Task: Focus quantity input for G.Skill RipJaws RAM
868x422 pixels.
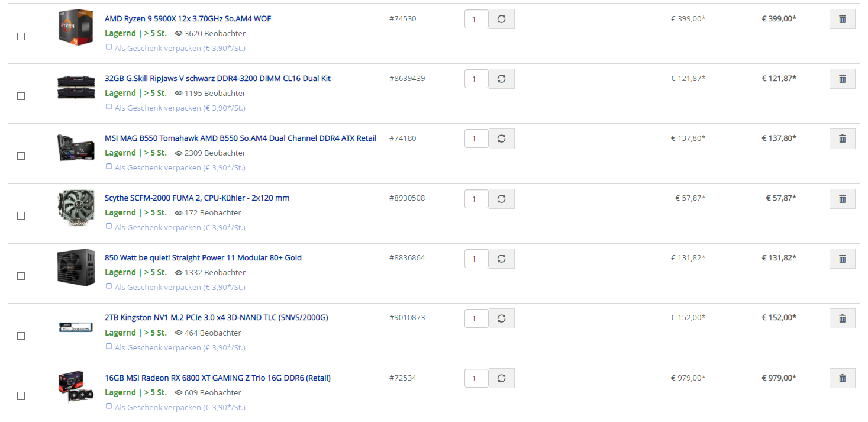Action: (x=476, y=79)
